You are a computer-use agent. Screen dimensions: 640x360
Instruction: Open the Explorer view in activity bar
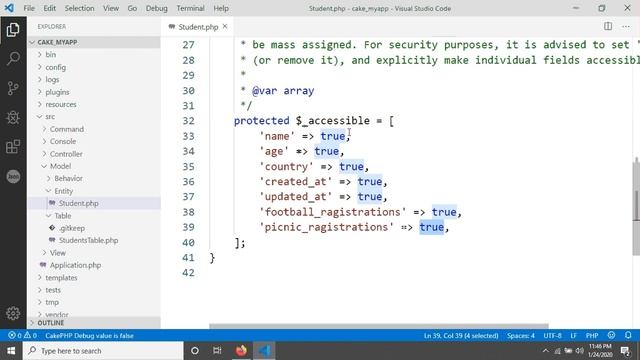(x=13, y=30)
